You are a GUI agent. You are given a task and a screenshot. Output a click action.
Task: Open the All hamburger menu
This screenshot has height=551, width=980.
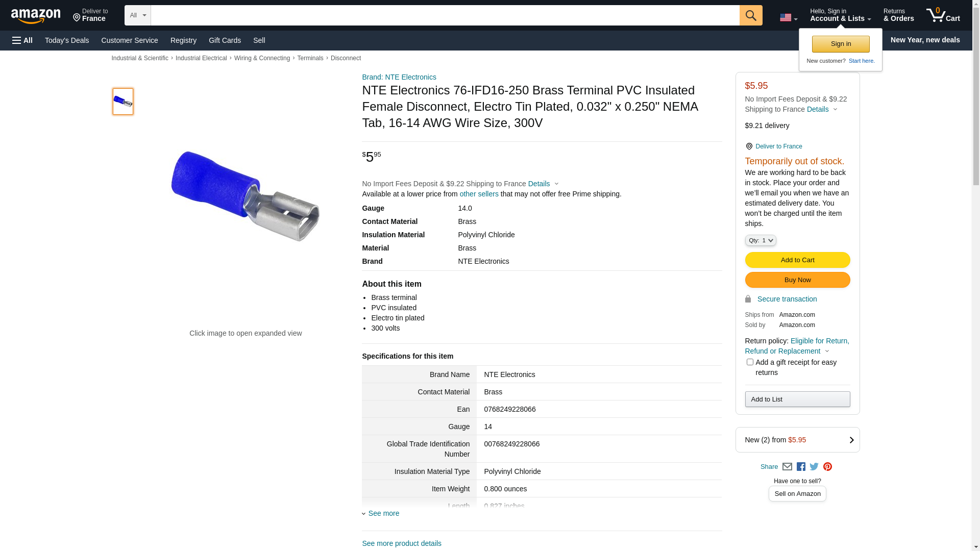pyautogui.click(x=22, y=40)
